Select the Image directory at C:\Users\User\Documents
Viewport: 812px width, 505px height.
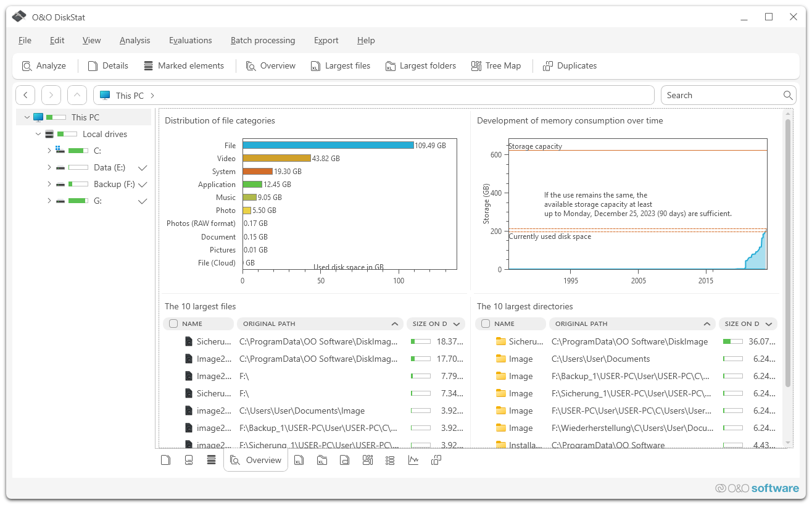tap(627, 359)
